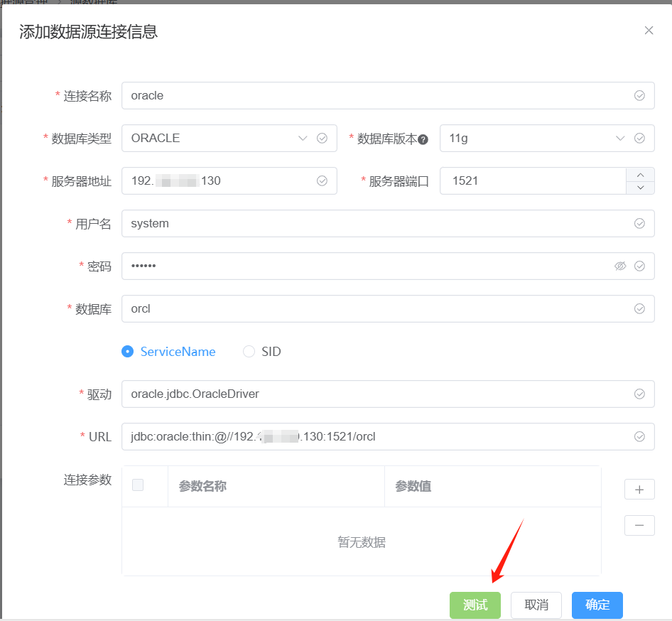
Task: Increase the server port with up arrow
Action: point(640,175)
